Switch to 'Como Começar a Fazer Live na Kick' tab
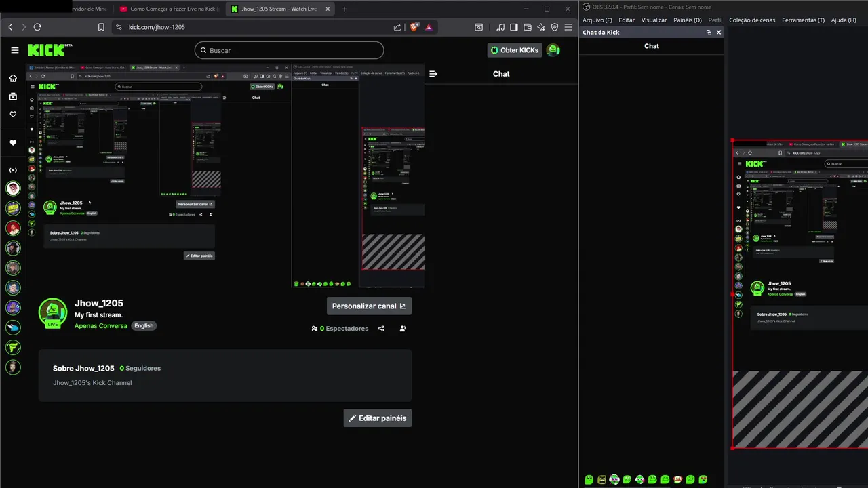Image resolution: width=868 pixels, height=488 pixels. [167, 9]
